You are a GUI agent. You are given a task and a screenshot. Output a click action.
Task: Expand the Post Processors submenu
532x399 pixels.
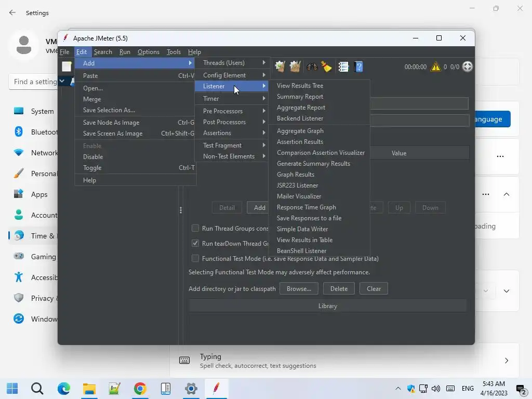tap(232, 122)
